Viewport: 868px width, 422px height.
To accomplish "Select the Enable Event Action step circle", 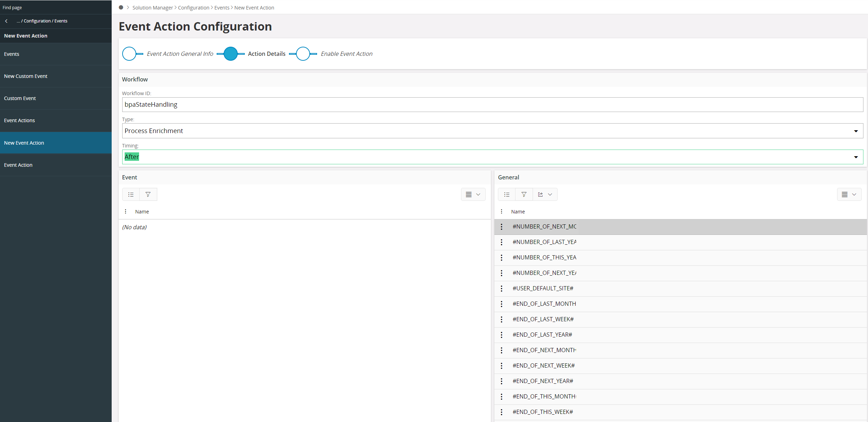I will pos(303,54).
